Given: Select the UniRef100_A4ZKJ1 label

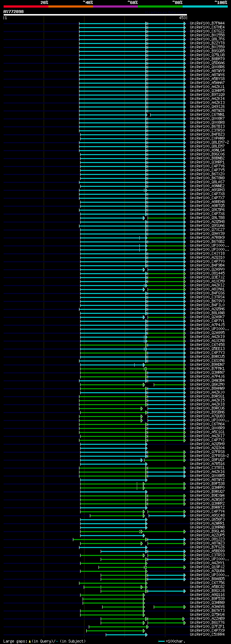Looking at the screenshot, I should 207,87.
